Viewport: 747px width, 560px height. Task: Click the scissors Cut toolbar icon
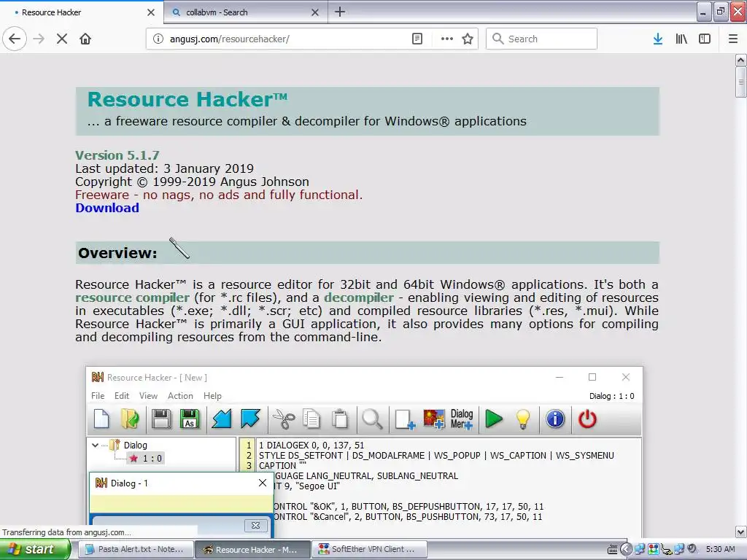click(284, 419)
